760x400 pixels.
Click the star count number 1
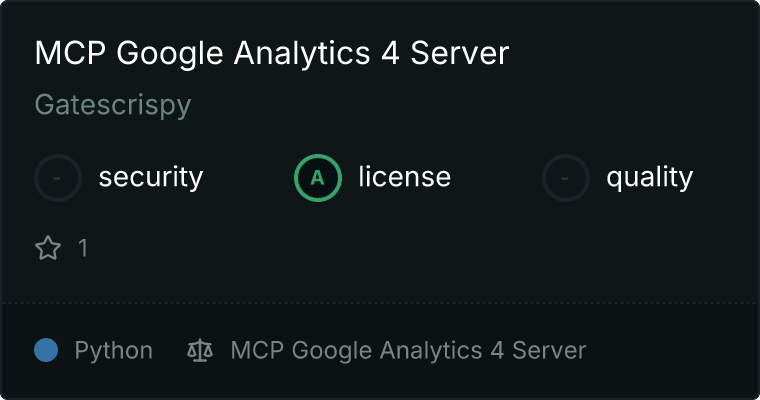click(x=83, y=248)
